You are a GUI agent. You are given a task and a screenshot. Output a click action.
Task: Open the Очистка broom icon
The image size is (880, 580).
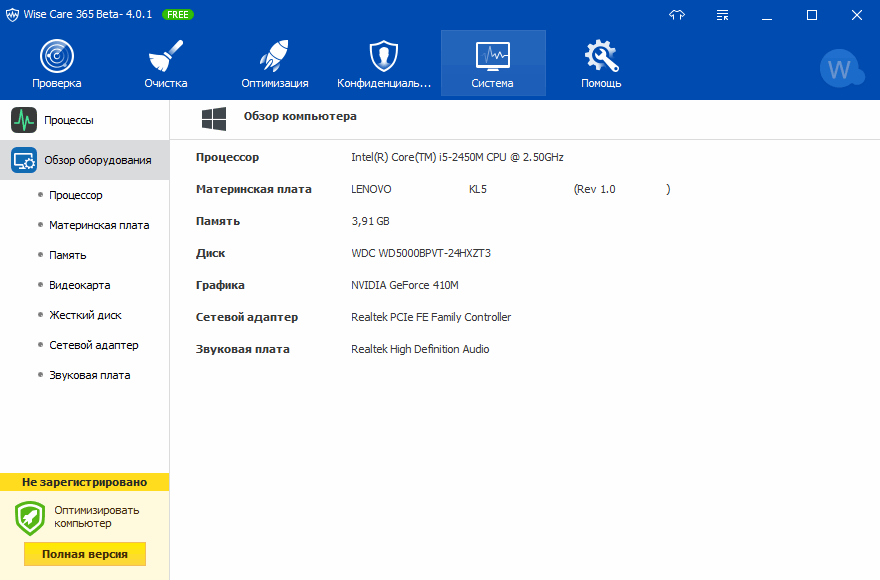(x=165, y=56)
